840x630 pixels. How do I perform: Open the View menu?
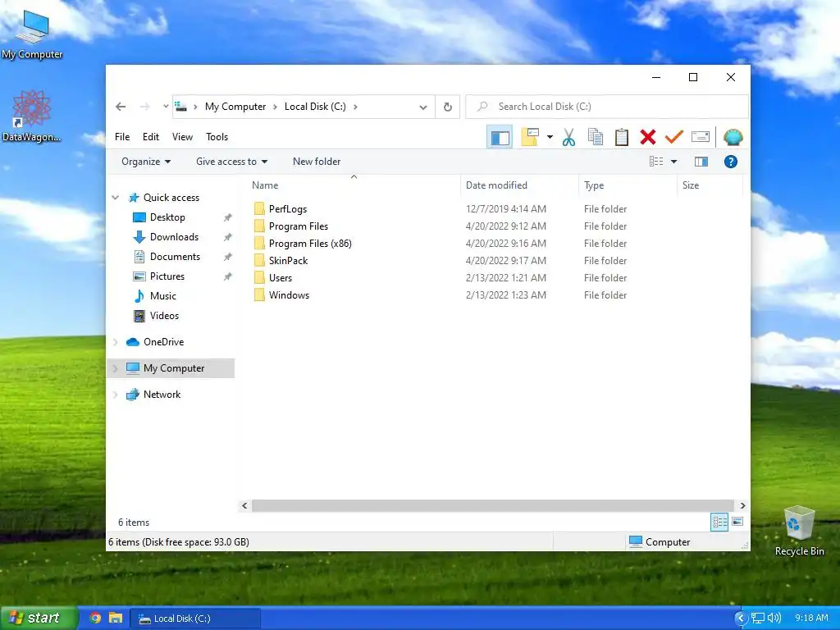(182, 137)
